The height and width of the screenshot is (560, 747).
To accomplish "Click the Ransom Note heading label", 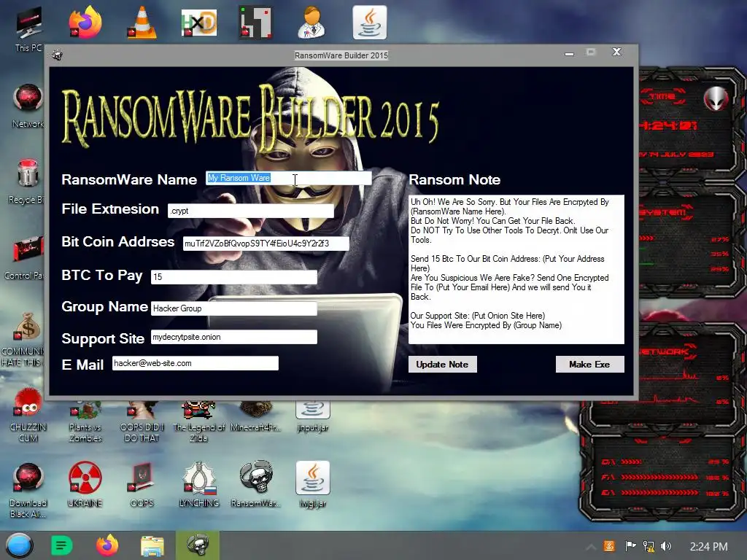I will tap(454, 179).
